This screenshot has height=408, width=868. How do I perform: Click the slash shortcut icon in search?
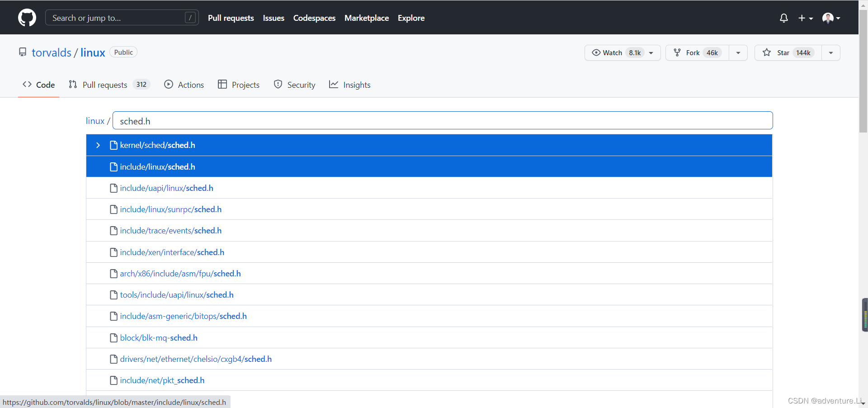[x=190, y=18]
